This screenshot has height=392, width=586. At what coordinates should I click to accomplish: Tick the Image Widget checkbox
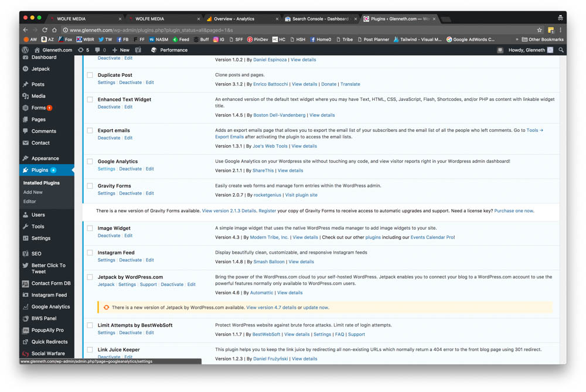pos(90,229)
